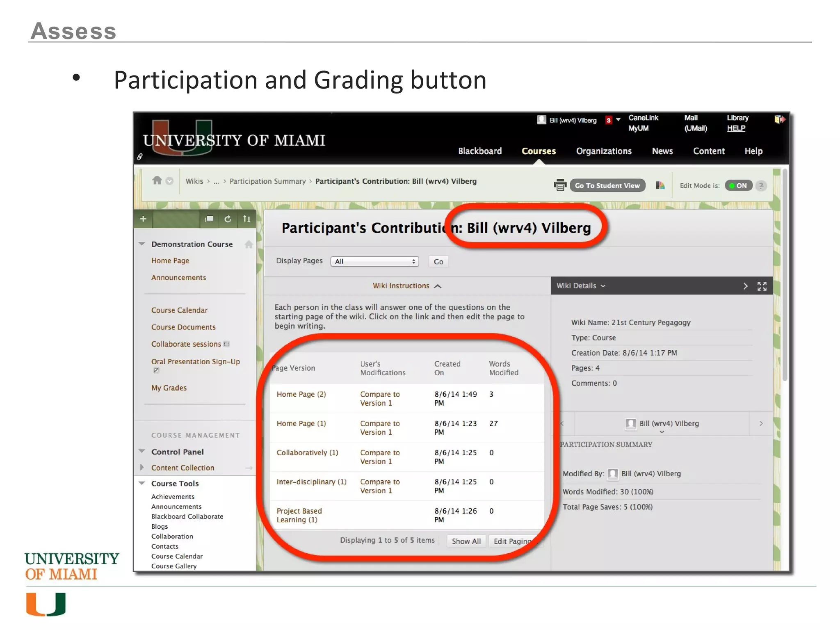Click the red notifications badge showing 3
The image size is (840, 630).
(609, 120)
